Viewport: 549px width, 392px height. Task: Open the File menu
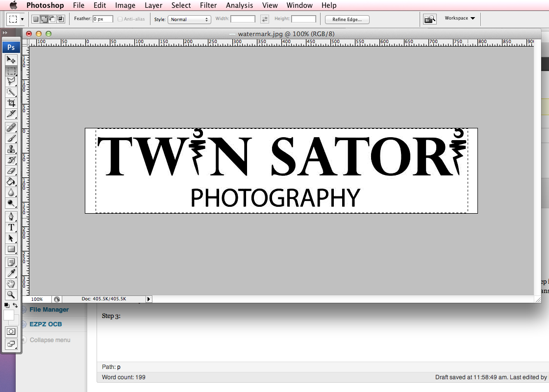point(79,5)
